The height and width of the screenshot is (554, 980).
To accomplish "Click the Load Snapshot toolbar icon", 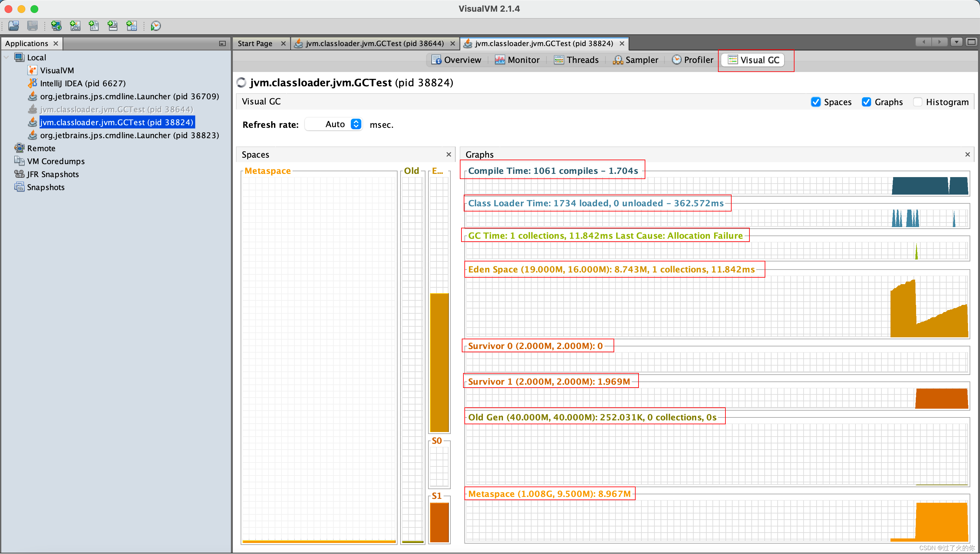I will (x=14, y=26).
